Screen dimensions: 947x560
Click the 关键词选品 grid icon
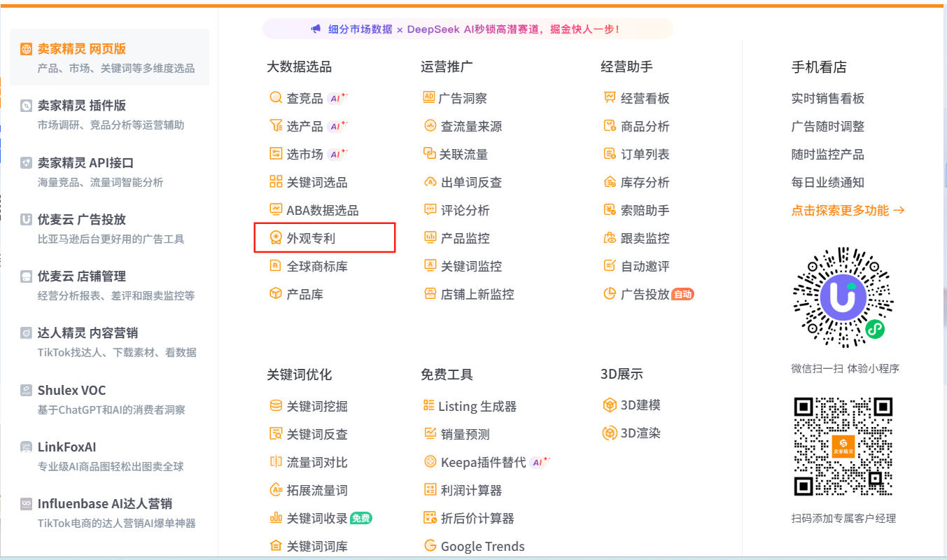[276, 182]
